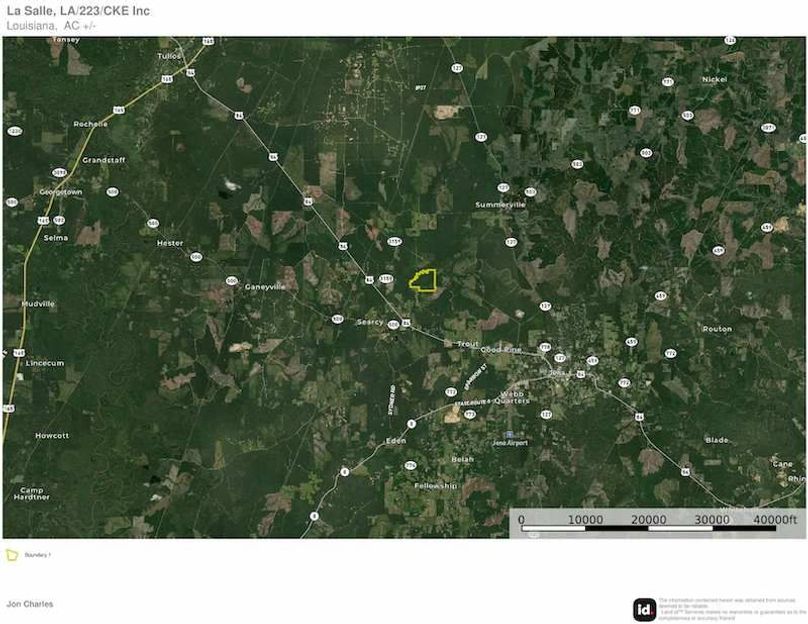Select the Camp Hardtner label
This screenshot has height=624, width=808.
point(32,494)
